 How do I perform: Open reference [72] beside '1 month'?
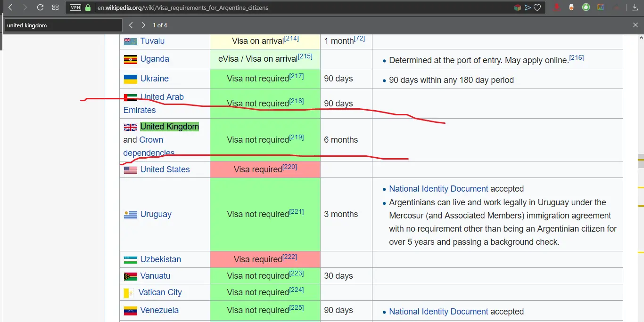click(x=359, y=39)
